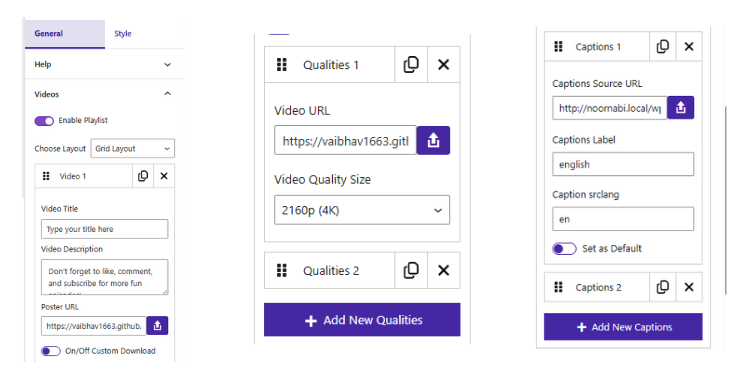Image resolution: width=736 pixels, height=377 pixels.
Task: Collapse the Captions 1 item header
Action: [x=598, y=46]
